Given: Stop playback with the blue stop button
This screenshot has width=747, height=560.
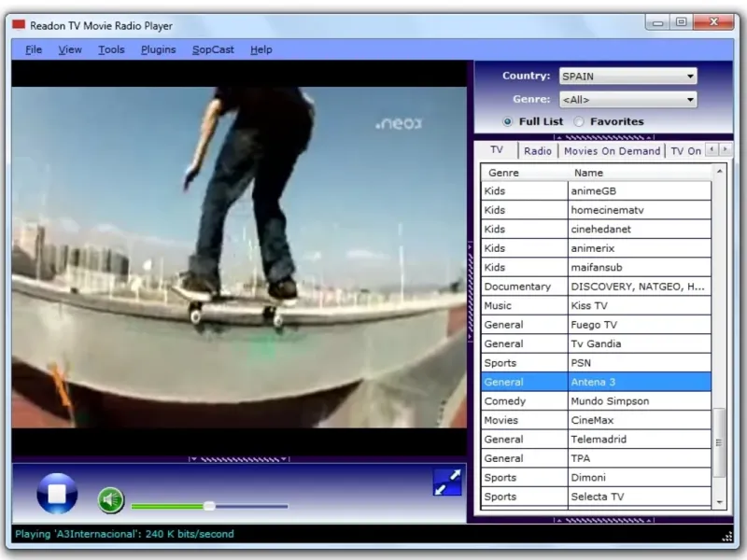Looking at the screenshot, I should coord(57,494).
